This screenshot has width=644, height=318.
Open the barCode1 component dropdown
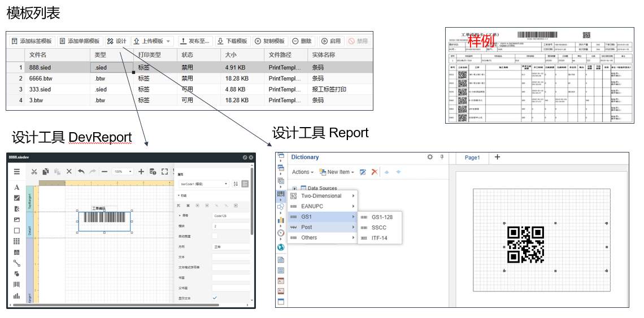click(204, 184)
